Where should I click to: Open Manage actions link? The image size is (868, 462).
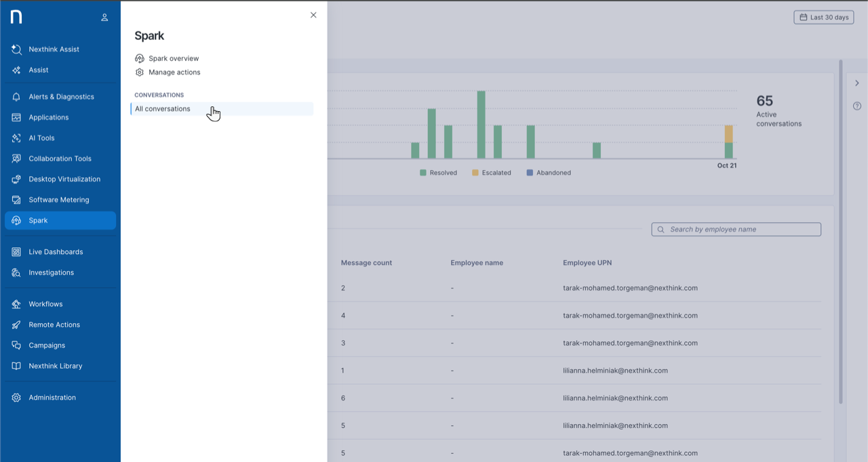point(174,72)
